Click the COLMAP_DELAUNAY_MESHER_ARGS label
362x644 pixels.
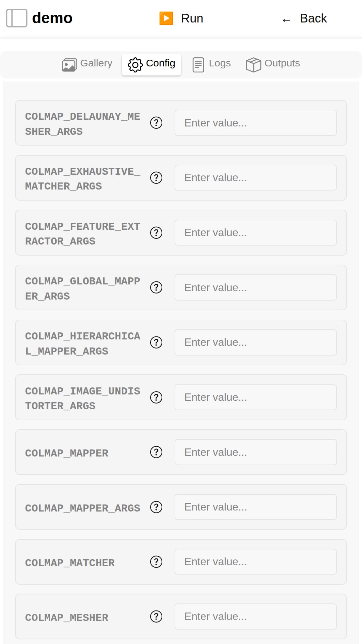click(83, 124)
